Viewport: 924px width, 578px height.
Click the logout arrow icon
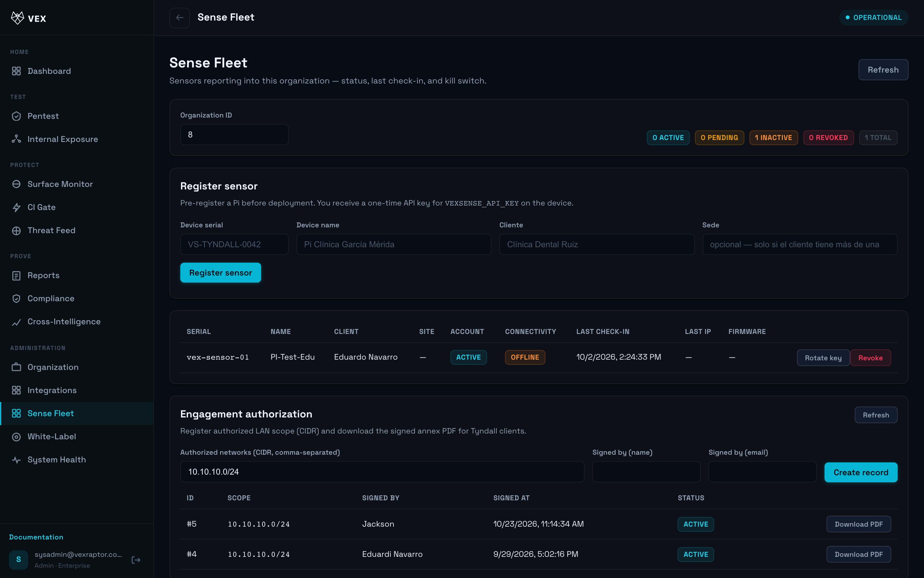click(x=136, y=560)
